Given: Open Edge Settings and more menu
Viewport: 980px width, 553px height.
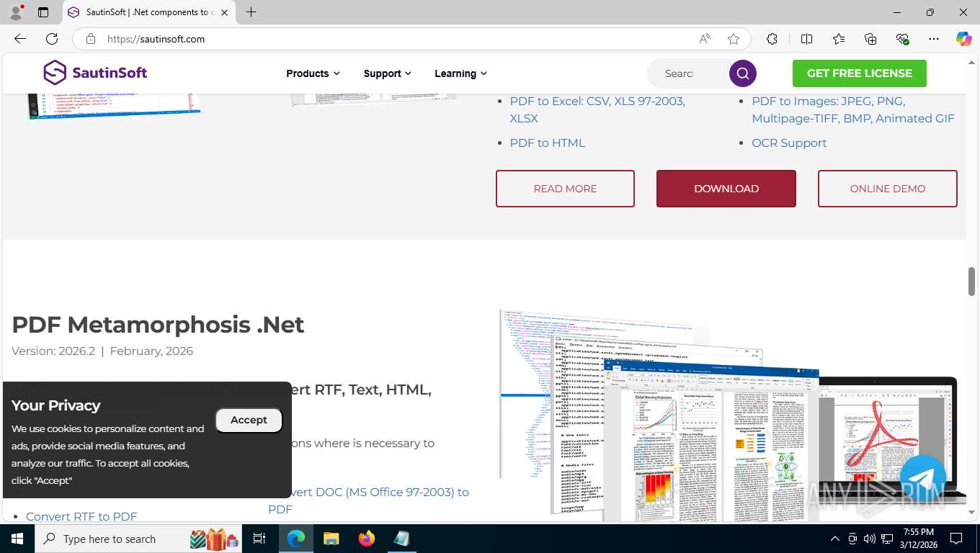Looking at the screenshot, I should 934,39.
